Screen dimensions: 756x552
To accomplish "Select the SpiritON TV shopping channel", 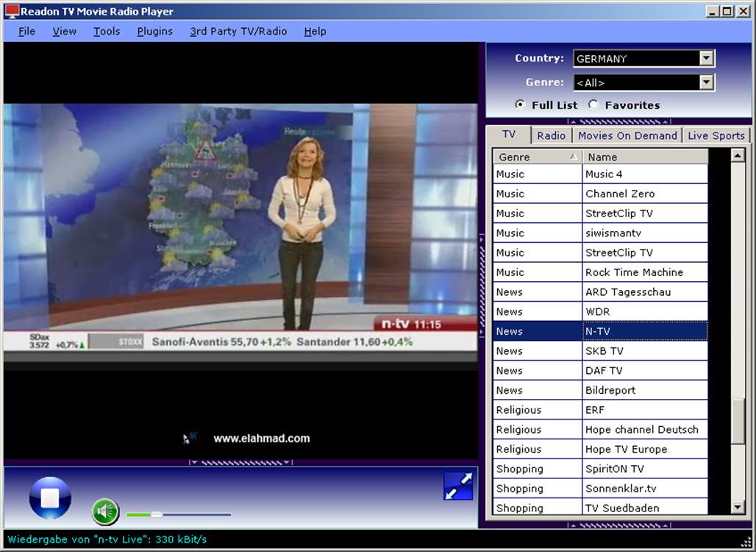I will (600, 469).
